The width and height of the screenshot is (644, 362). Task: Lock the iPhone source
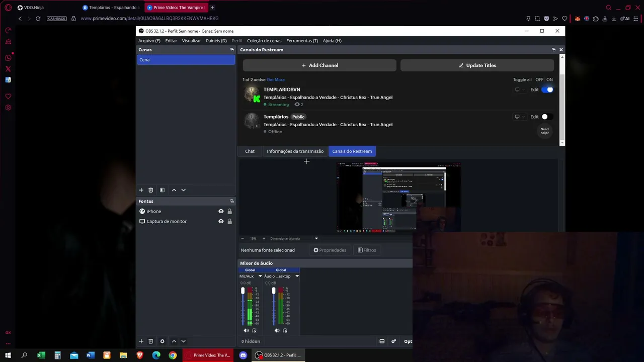pos(230,211)
